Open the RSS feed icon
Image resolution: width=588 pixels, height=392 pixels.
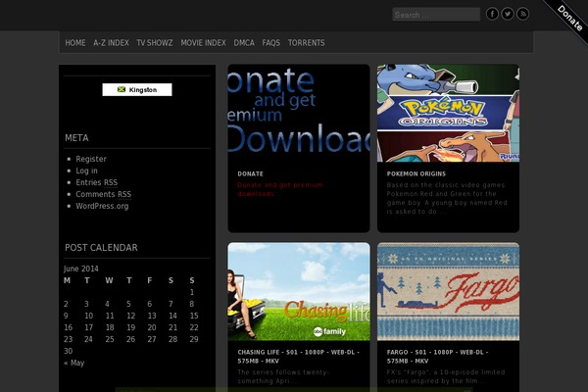(522, 14)
